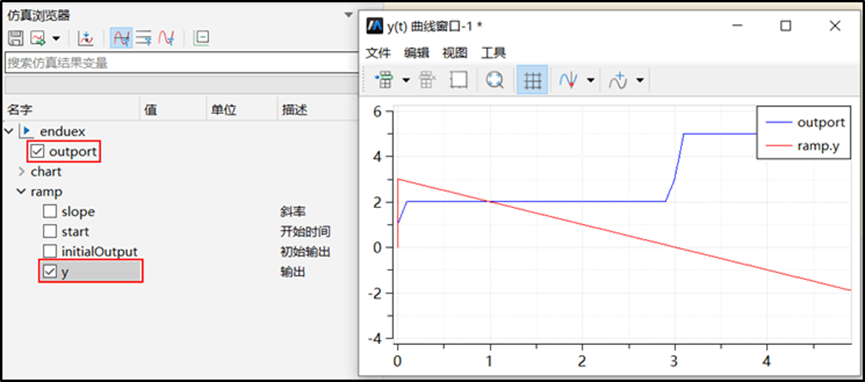Open the curve cursor dropdown arrow
This screenshot has height=382, width=865.
(591, 80)
